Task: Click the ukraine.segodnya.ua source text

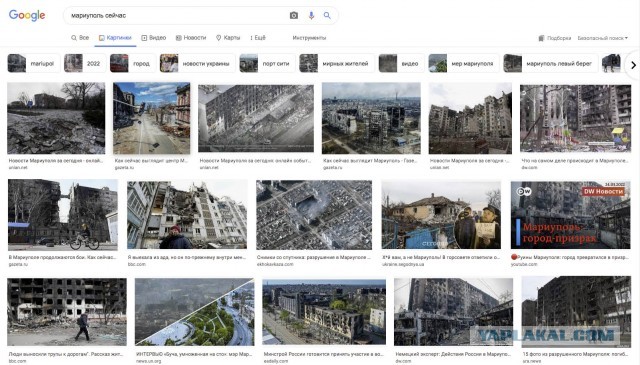Action: (403, 265)
